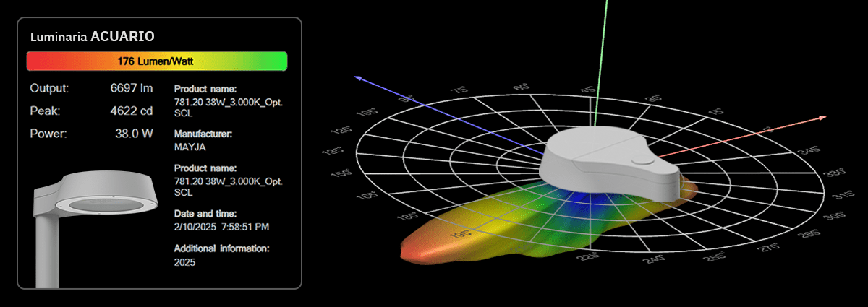Viewport: 868px width, 307px height.
Task: Click the Power value 38.0 W
Action: pyautogui.click(x=135, y=134)
